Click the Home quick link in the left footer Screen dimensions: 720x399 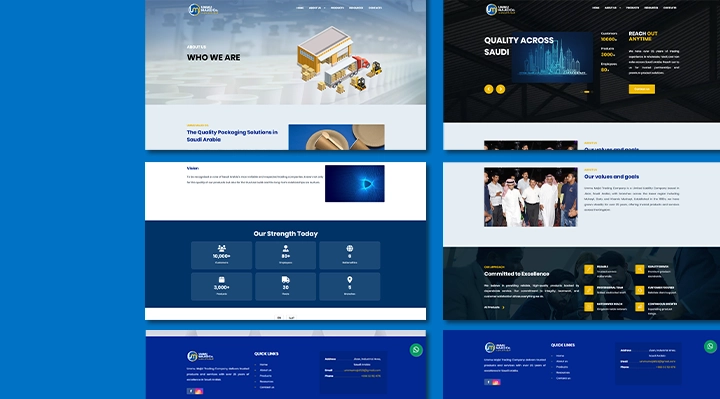[x=264, y=365]
